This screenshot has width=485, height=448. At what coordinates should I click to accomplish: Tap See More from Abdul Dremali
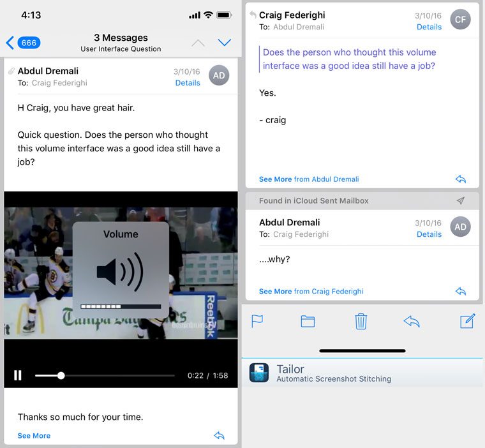tap(309, 179)
